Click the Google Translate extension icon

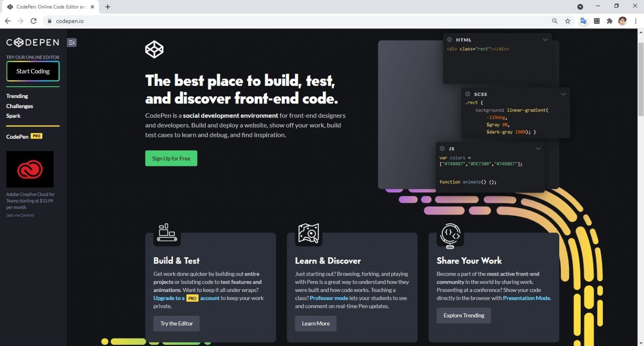tap(583, 21)
